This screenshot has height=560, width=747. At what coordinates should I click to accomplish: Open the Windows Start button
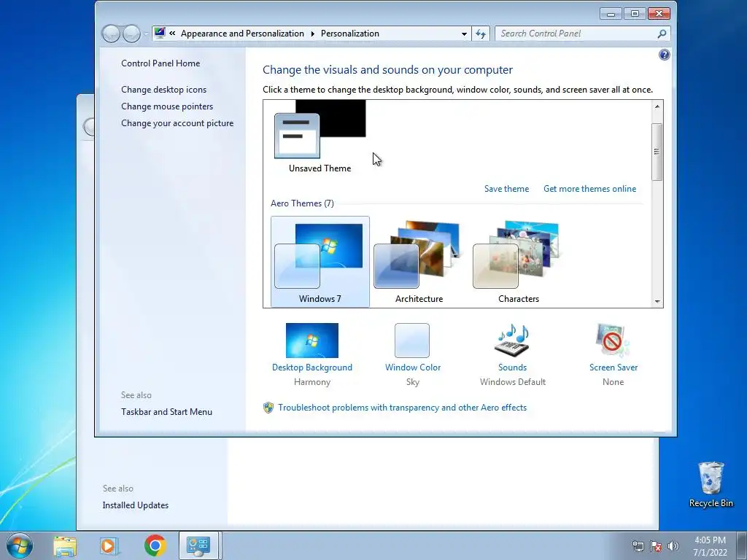[x=20, y=545]
